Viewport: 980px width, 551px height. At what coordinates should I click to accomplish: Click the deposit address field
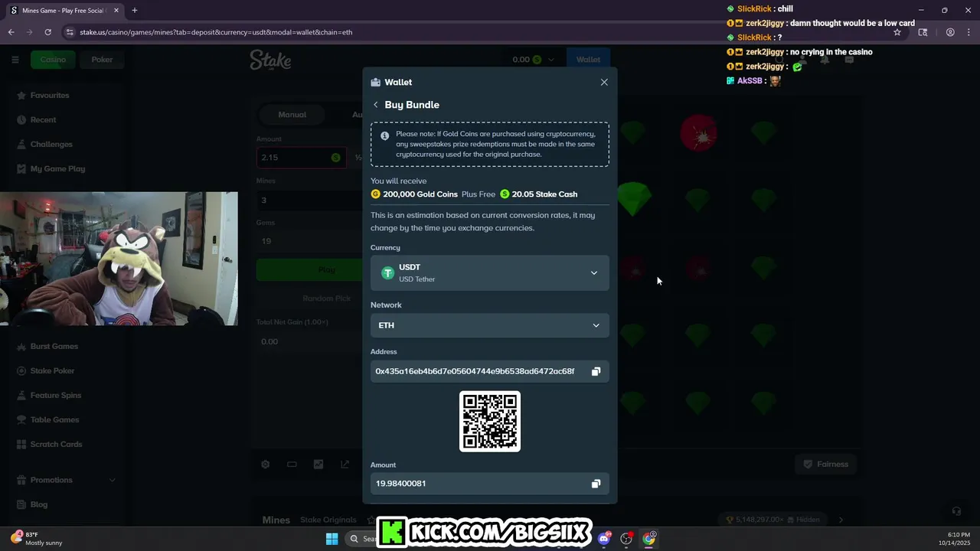click(x=490, y=371)
